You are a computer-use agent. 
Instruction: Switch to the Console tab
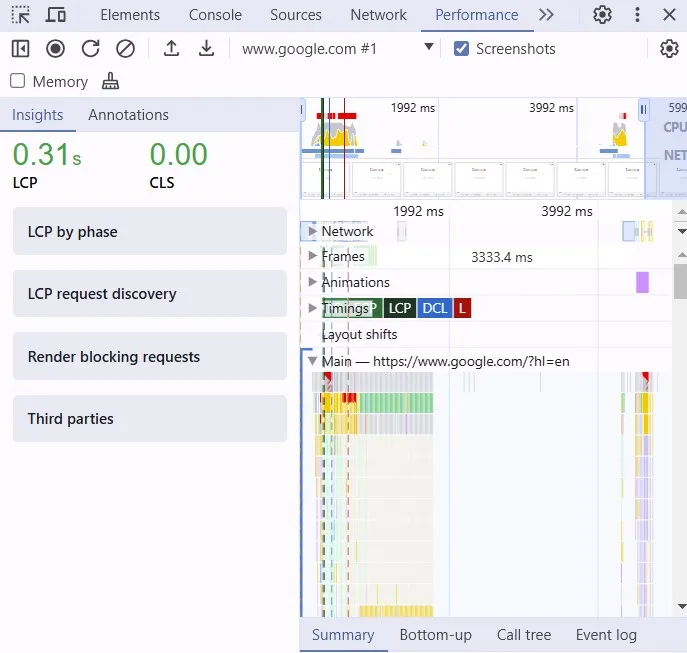point(215,15)
